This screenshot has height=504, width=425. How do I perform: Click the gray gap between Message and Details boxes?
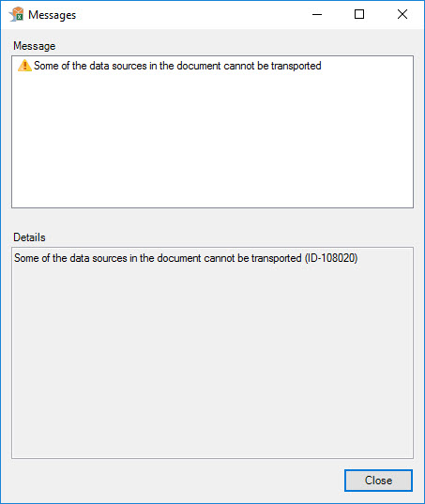coord(212,220)
